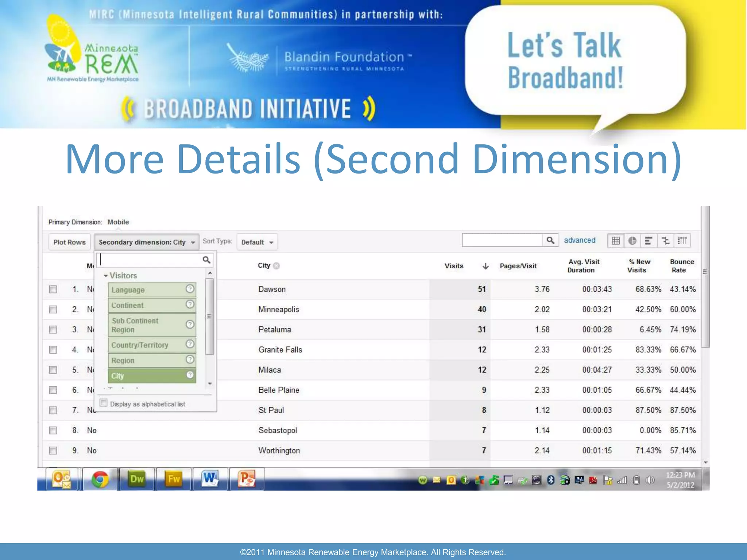Sort by the Bounce Rate column header
Image resolution: width=747 pixels, height=560 pixels.
click(x=682, y=266)
